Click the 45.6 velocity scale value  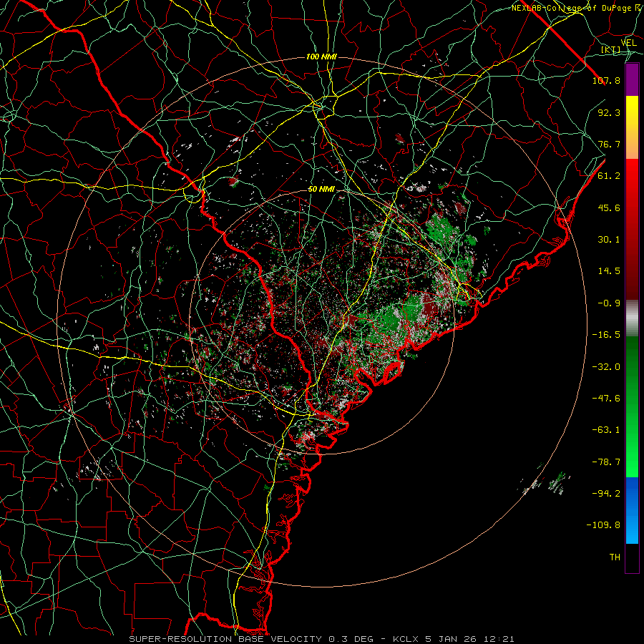click(x=609, y=208)
